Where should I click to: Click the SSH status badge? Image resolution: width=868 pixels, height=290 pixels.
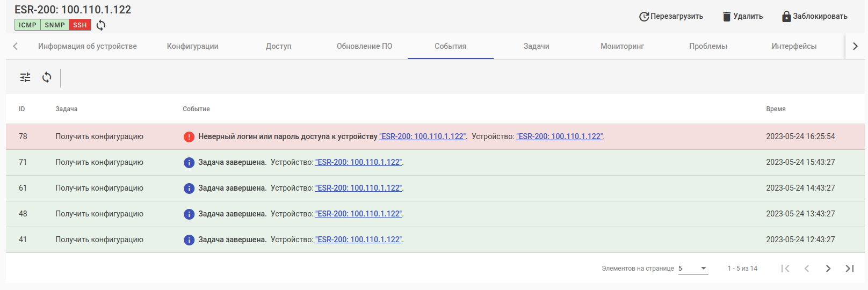(80, 25)
